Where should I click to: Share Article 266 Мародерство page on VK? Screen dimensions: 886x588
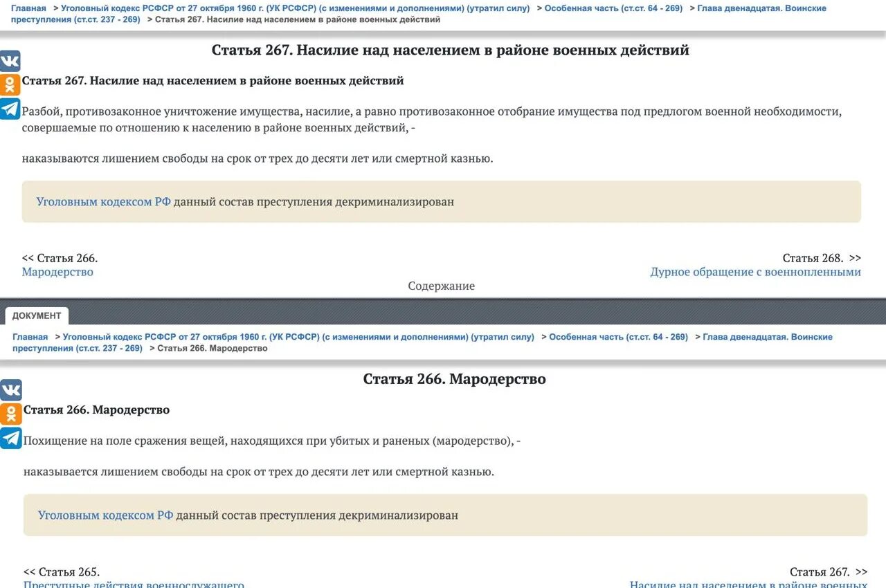pos(10,390)
